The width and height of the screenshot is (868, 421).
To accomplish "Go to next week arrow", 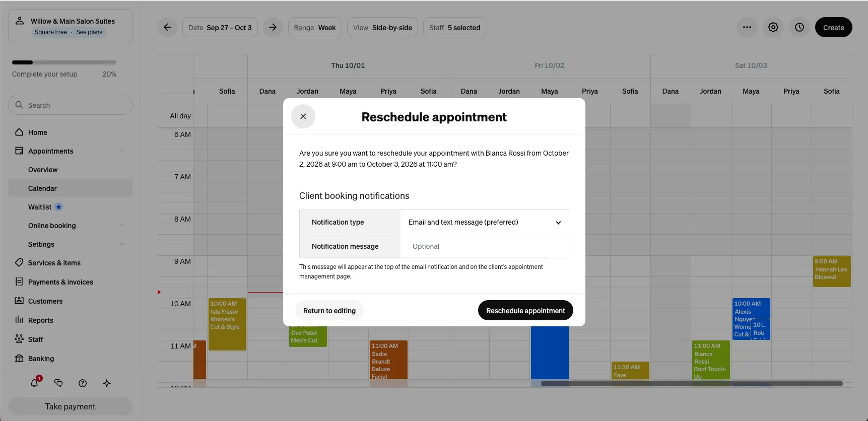I will (x=273, y=27).
